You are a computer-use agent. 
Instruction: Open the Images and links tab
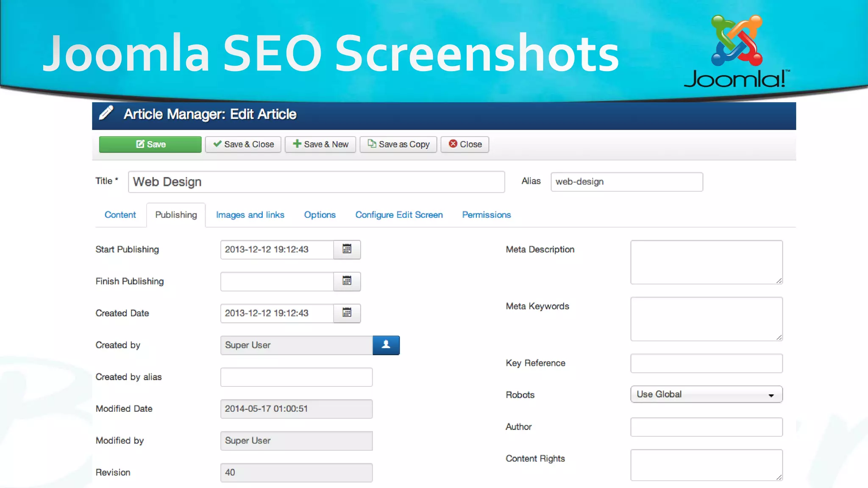pos(250,215)
